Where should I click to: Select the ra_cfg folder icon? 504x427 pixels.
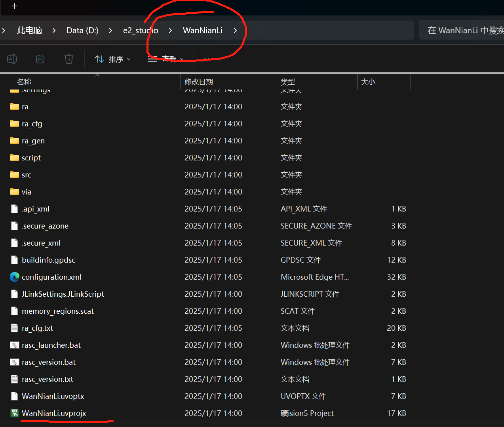[x=15, y=124]
